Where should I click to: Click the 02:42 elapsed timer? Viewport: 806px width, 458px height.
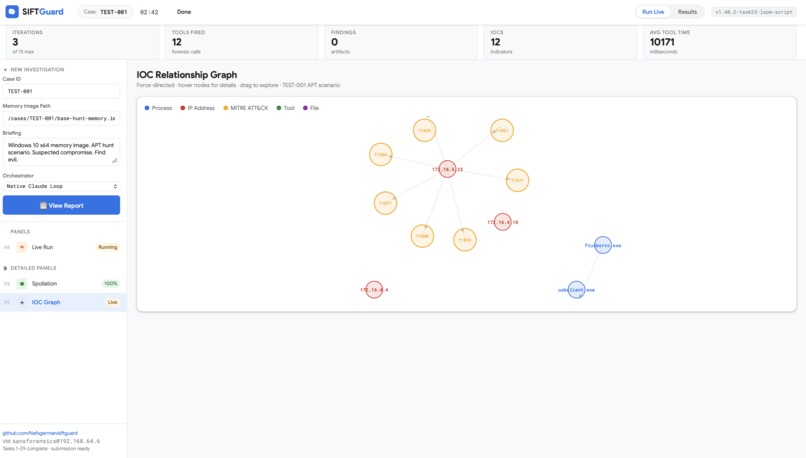pos(149,12)
